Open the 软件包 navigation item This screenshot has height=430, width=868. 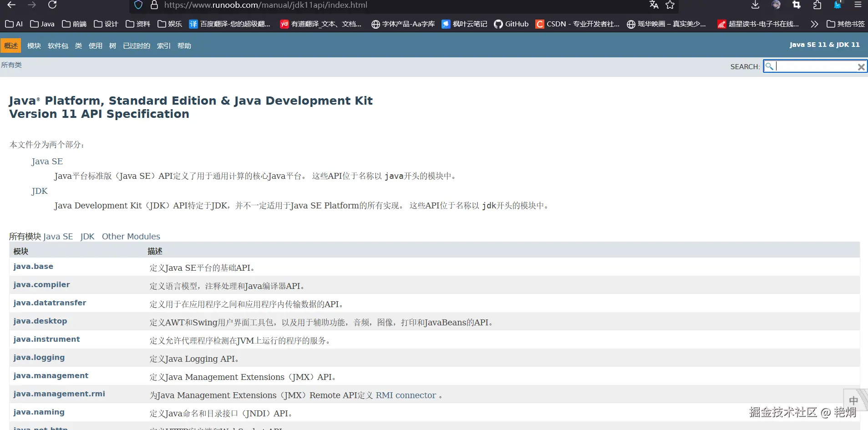tap(58, 46)
